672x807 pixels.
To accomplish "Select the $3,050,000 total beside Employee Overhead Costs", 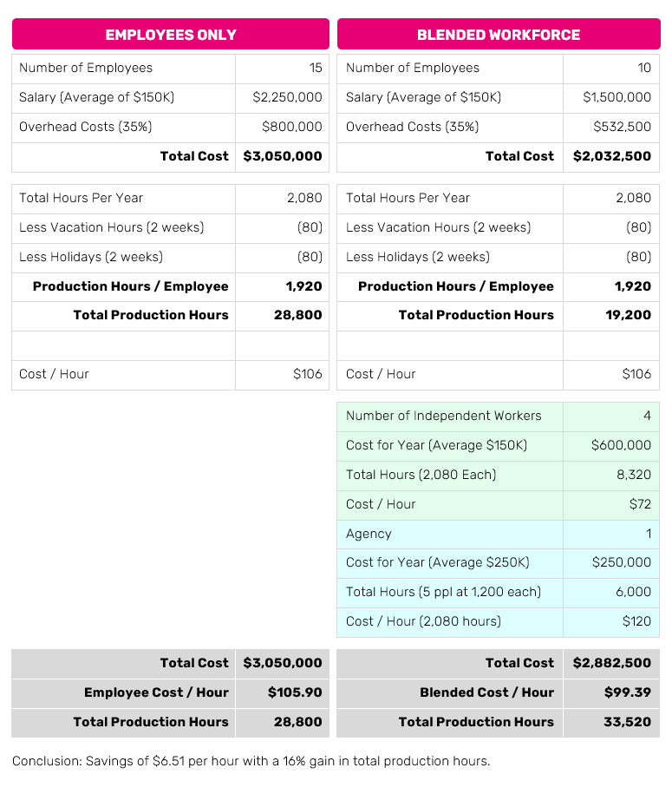I will pyautogui.click(x=283, y=156).
